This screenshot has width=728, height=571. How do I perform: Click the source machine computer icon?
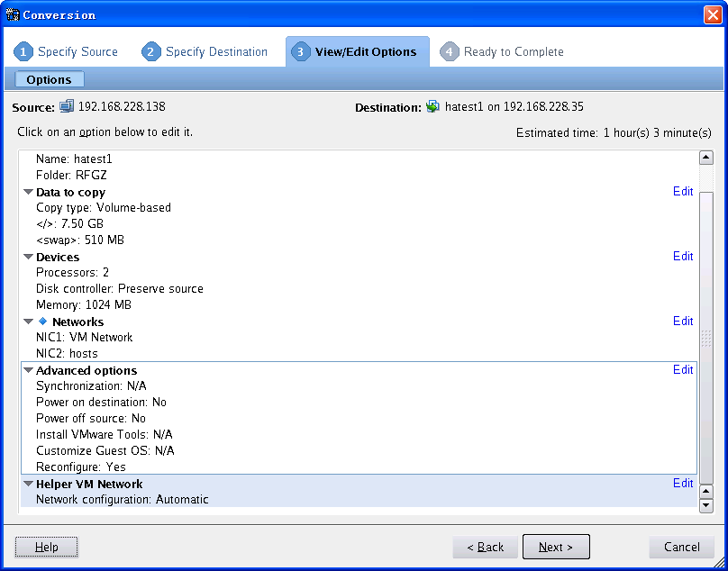(67, 106)
